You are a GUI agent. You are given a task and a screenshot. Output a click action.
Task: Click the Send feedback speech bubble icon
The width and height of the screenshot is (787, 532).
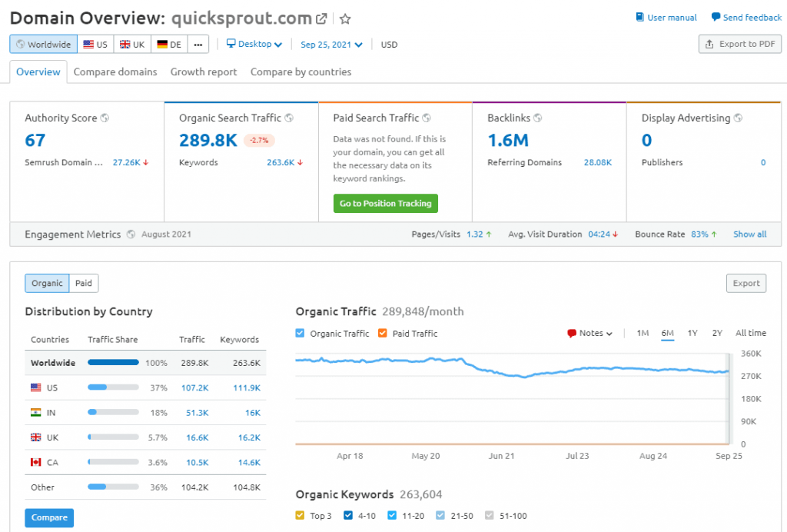(x=716, y=17)
